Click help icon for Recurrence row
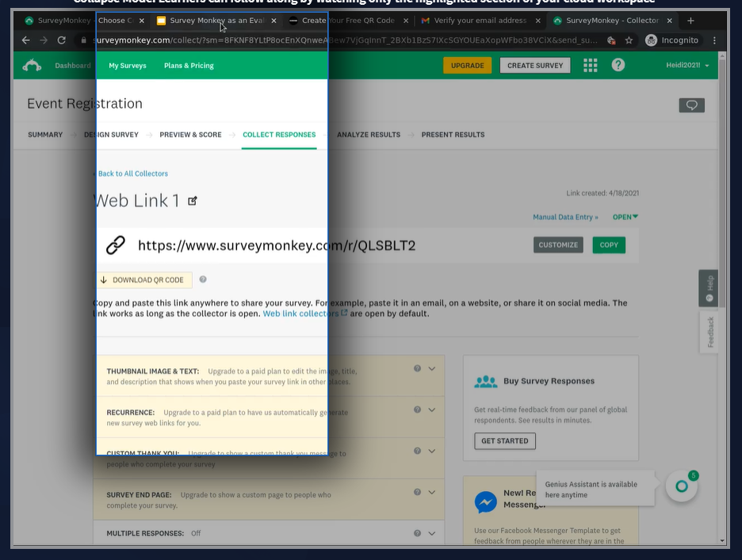The height and width of the screenshot is (560, 742). (417, 410)
